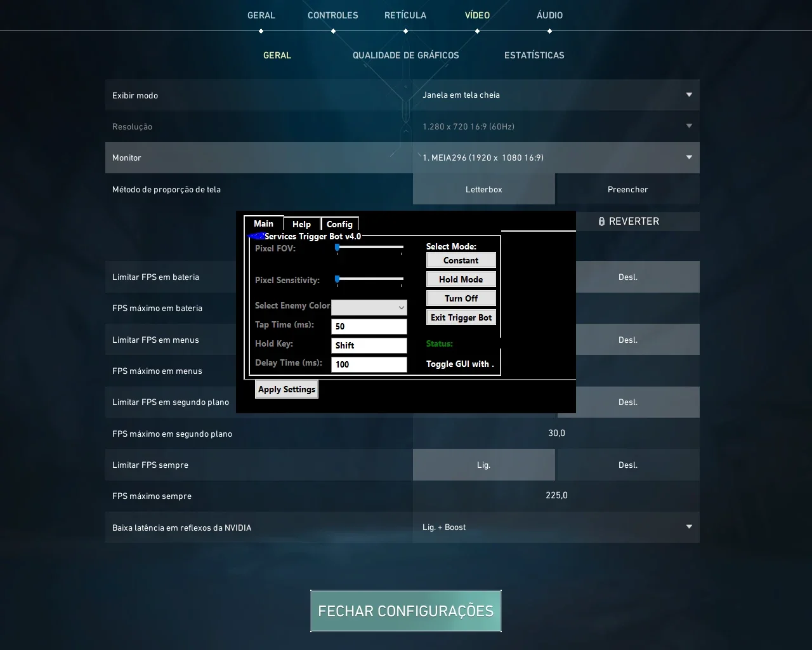Click the Hold Key field showing Shift

tap(369, 345)
